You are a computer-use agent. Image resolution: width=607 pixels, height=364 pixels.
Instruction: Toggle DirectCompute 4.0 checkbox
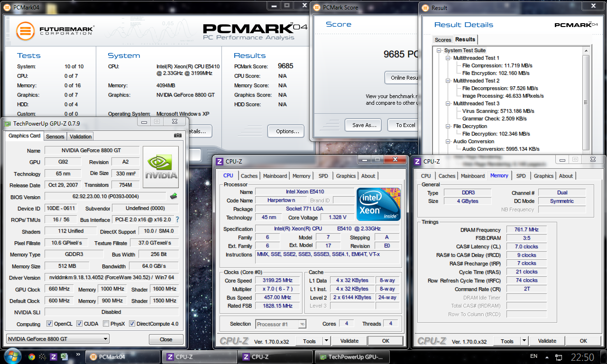pos(132,324)
